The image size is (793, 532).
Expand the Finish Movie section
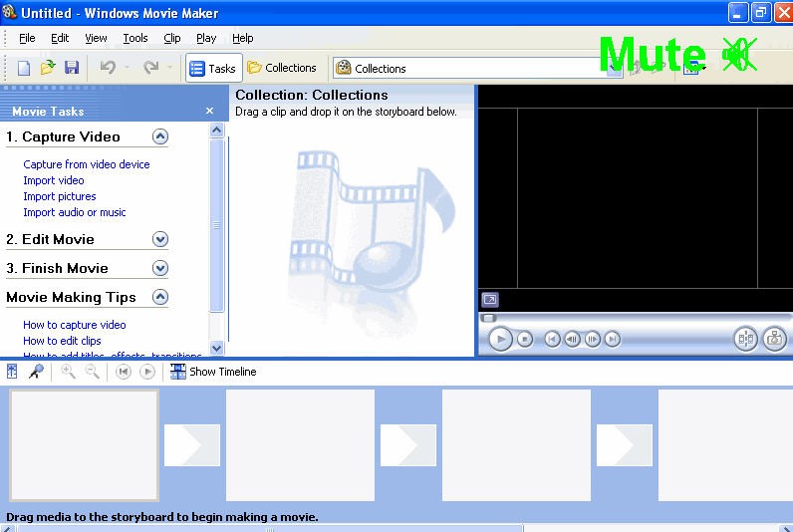pos(160,268)
